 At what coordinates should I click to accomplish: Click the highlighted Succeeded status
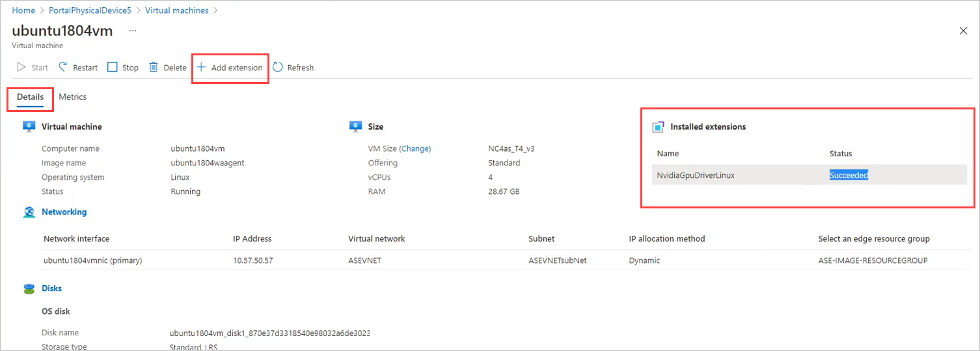[849, 175]
